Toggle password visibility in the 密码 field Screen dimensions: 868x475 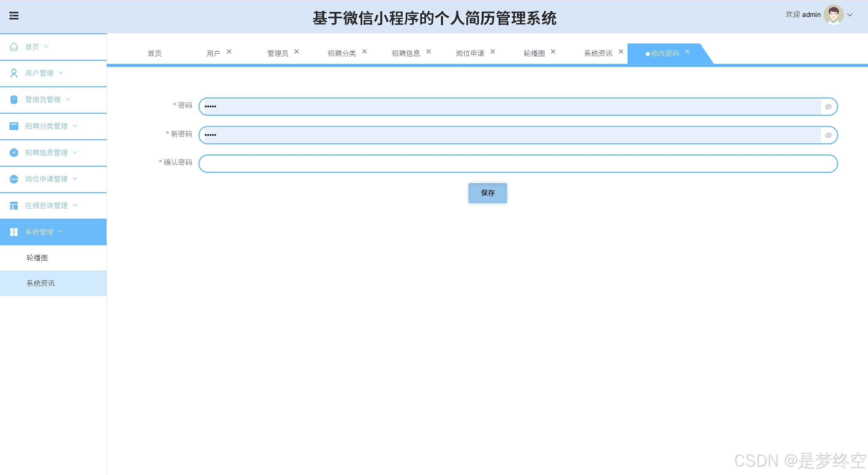828,107
